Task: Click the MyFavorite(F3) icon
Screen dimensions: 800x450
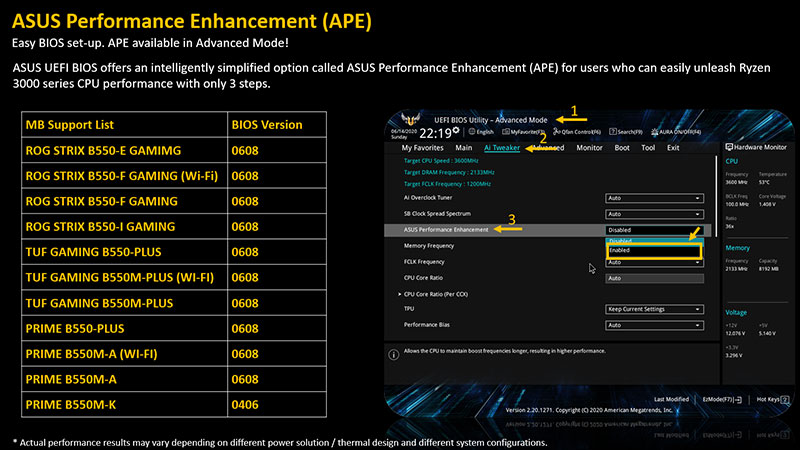Action: (x=506, y=132)
